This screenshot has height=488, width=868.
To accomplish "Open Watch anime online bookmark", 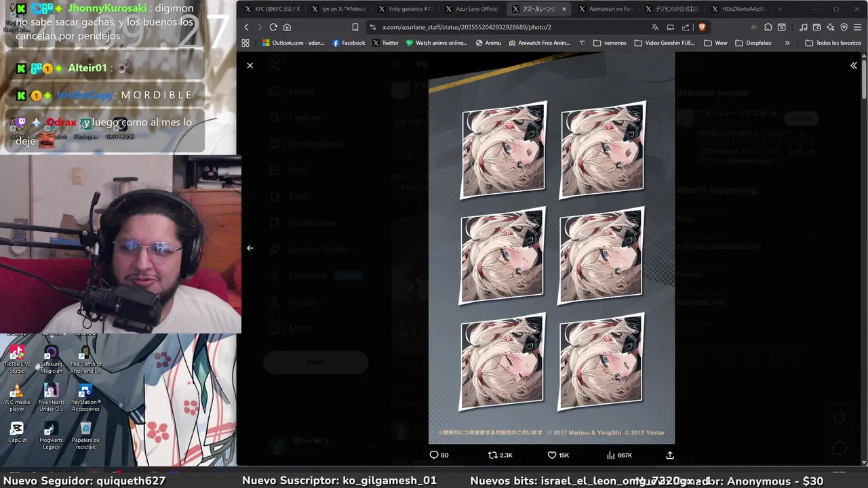I will click(x=437, y=43).
